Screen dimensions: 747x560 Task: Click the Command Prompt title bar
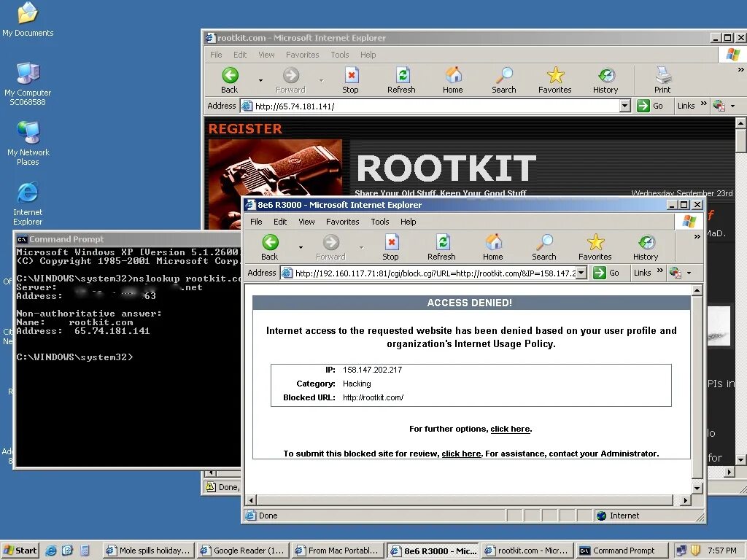(128, 239)
